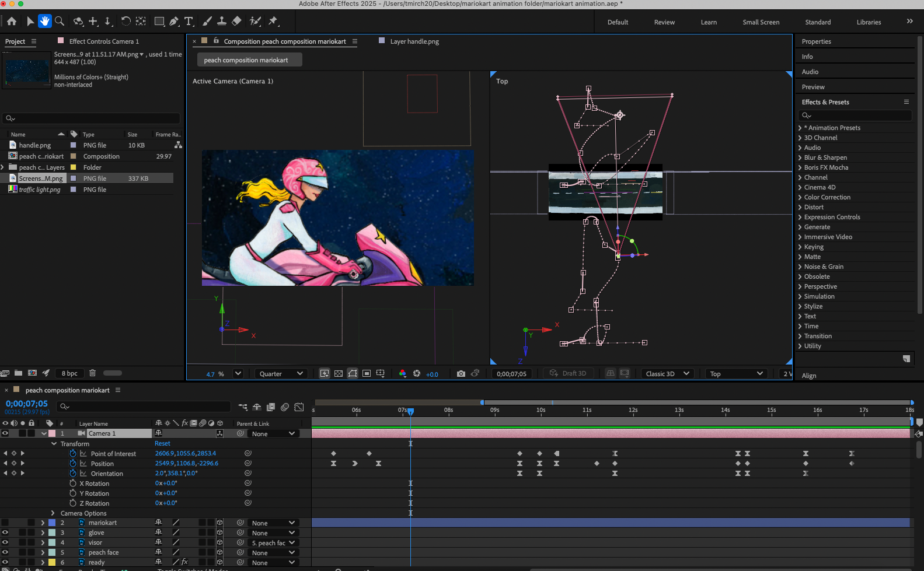Toggle visibility of visor layer
The image size is (924, 571).
(x=5, y=542)
